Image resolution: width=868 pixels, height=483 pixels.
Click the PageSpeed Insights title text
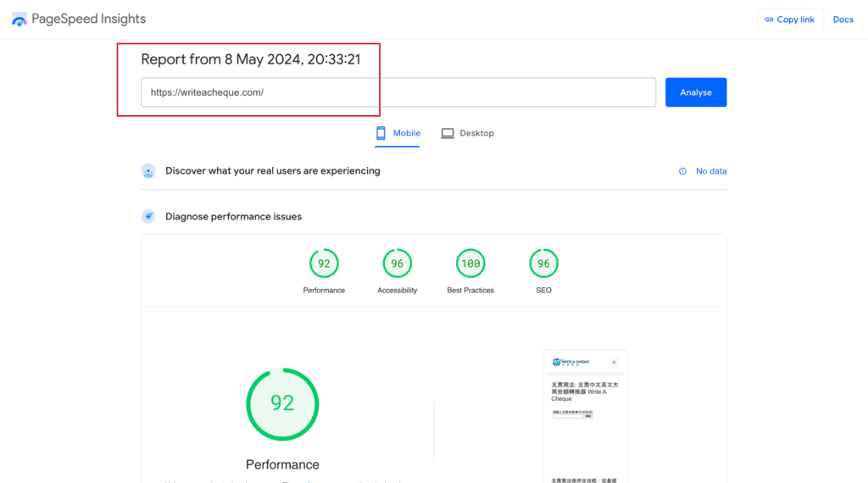point(88,19)
